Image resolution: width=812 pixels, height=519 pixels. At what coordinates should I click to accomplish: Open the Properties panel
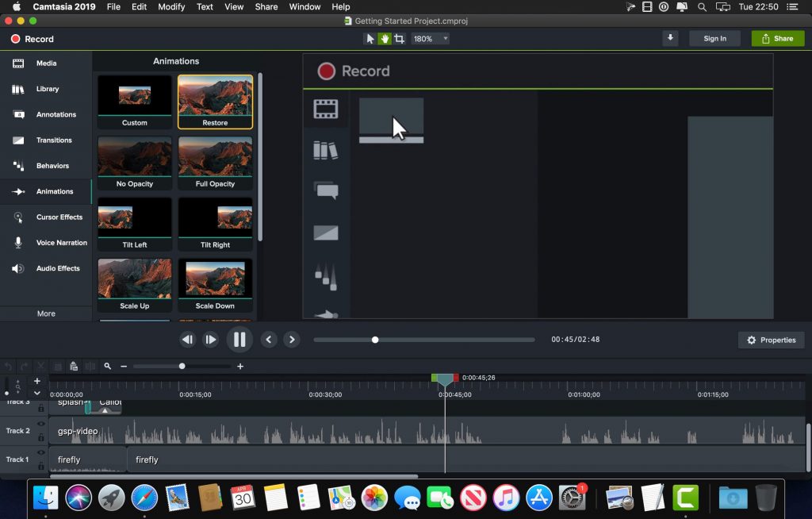pos(770,340)
